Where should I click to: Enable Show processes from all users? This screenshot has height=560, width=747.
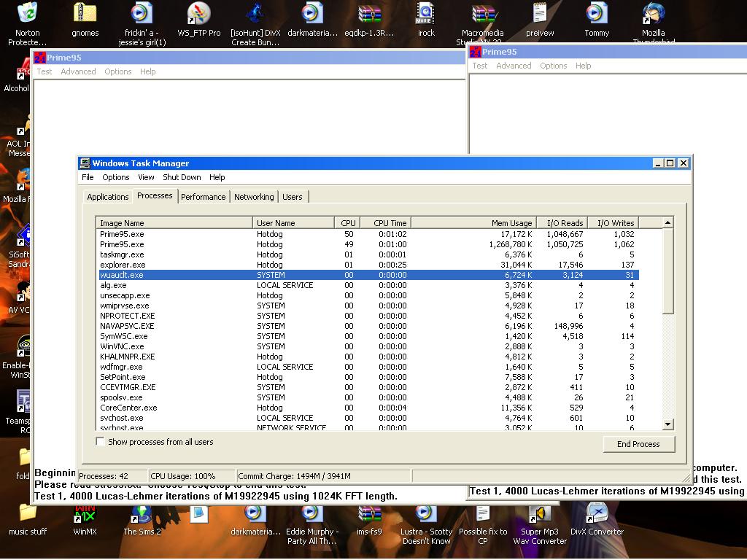pyautogui.click(x=101, y=442)
